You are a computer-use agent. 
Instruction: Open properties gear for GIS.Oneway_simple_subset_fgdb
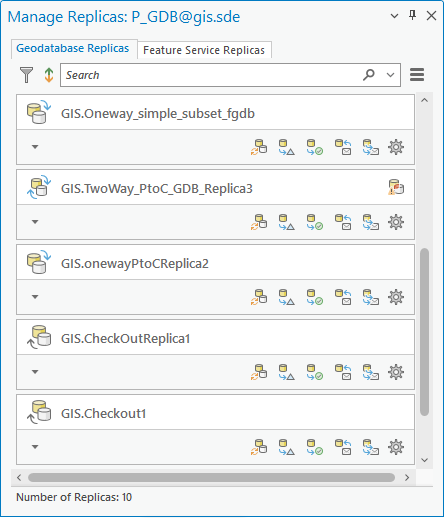(396, 147)
